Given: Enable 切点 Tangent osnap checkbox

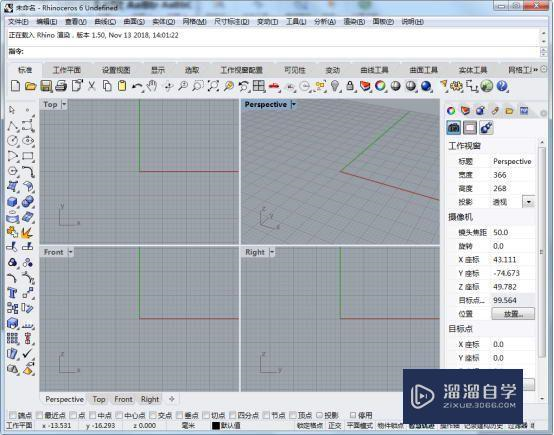Looking at the screenshot, I should [x=206, y=415].
